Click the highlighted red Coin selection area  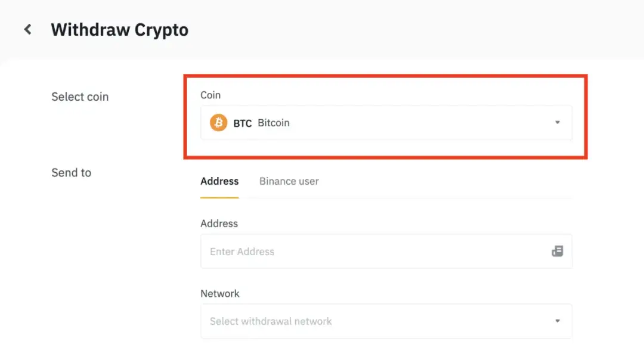point(386,117)
